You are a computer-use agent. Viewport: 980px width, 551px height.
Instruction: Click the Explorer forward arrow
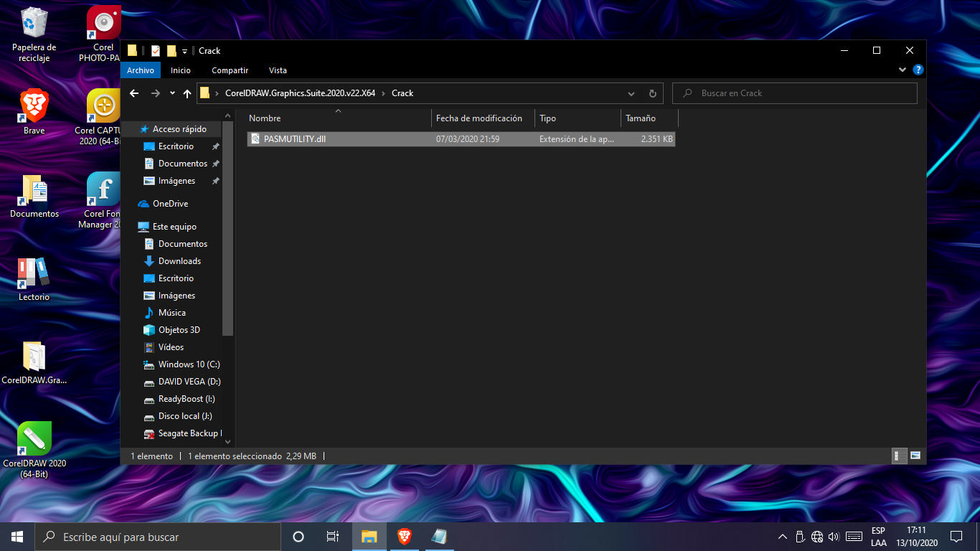click(x=156, y=93)
